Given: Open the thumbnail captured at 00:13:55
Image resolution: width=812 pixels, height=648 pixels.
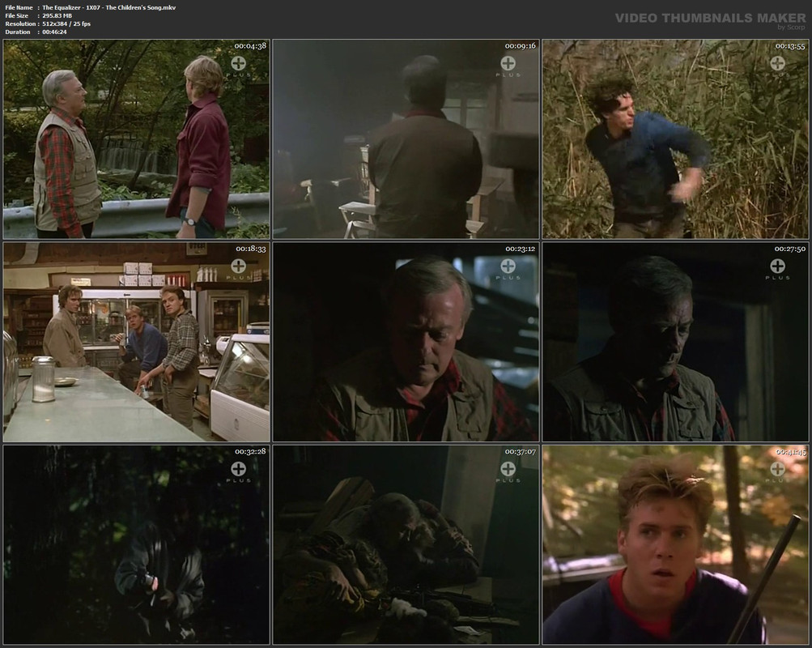Looking at the screenshot, I should 676,139.
